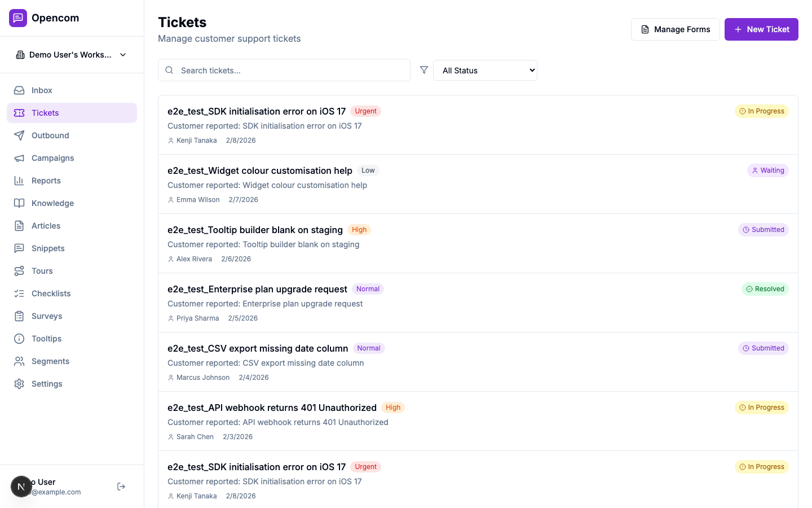
Task: Open Manage Forms
Action: pyautogui.click(x=675, y=29)
